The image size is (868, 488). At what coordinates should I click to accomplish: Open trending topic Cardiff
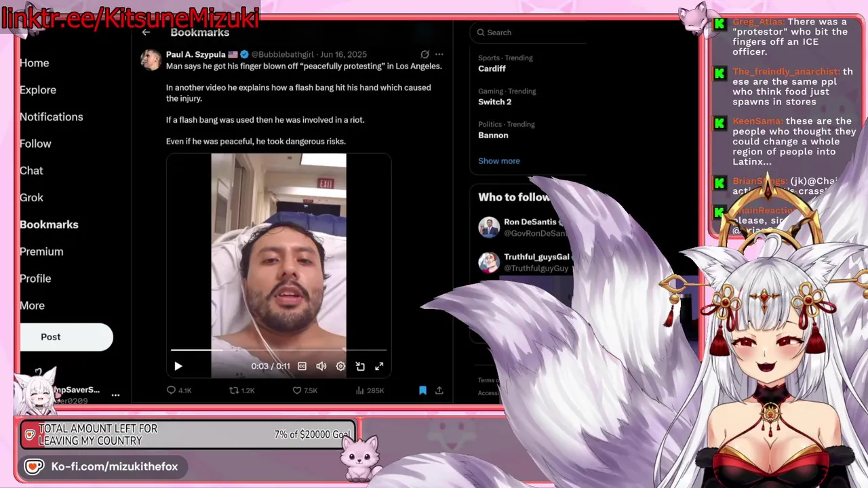point(492,68)
